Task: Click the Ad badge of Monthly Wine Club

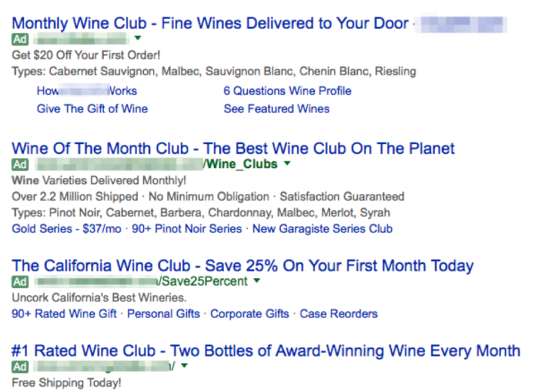Action: [x=20, y=39]
